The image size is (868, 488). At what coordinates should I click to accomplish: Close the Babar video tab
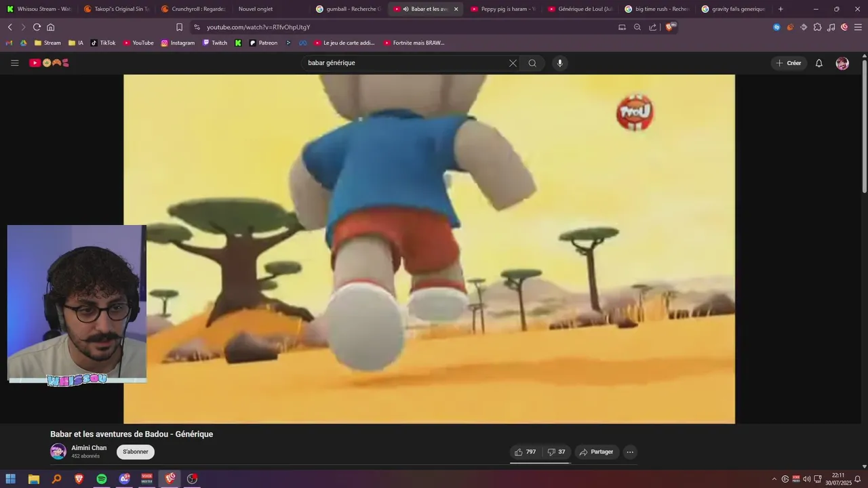click(x=456, y=9)
